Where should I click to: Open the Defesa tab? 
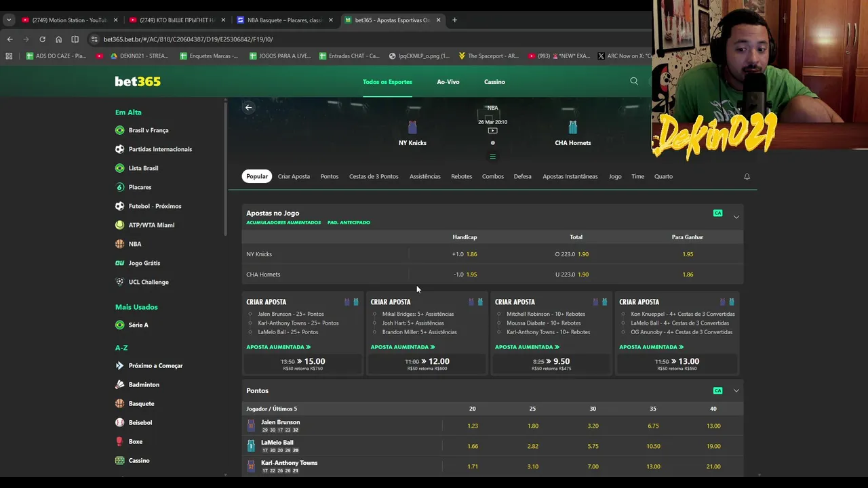point(522,176)
